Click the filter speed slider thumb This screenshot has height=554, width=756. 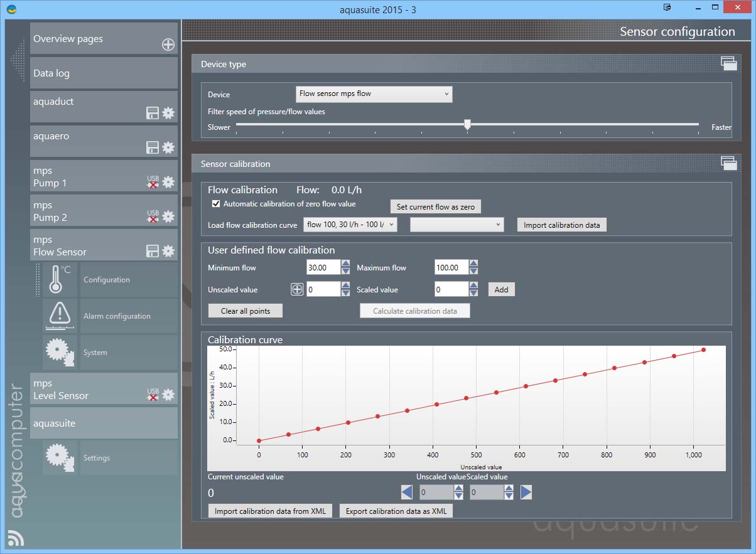467,125
